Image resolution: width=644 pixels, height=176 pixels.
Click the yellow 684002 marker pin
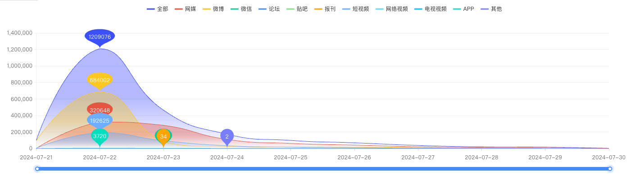[x=100, y=81]
